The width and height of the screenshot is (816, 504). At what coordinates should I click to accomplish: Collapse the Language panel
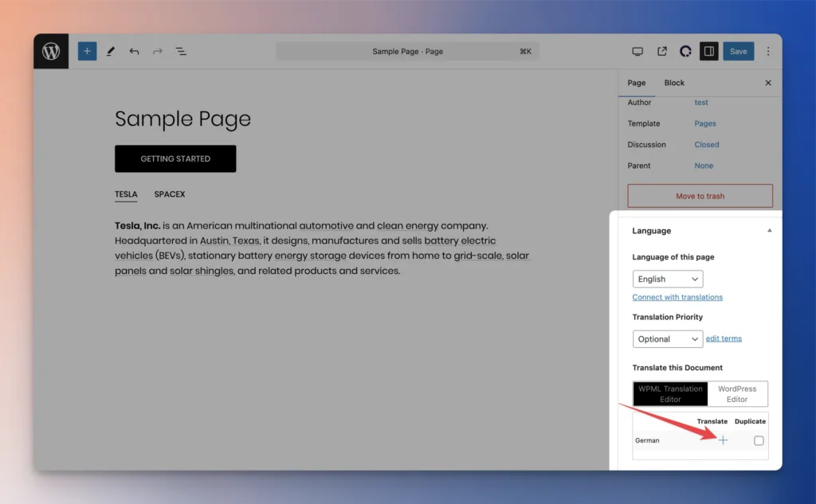tap(769, 231)
